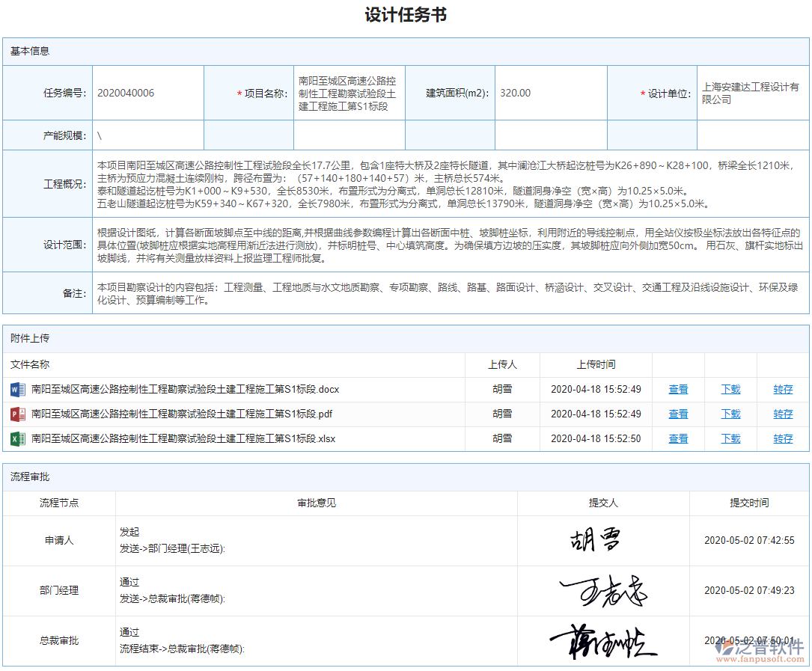Transfer (转存) the .pdf file
Viewport: 812px width, 671px height.
coord(782,414)
